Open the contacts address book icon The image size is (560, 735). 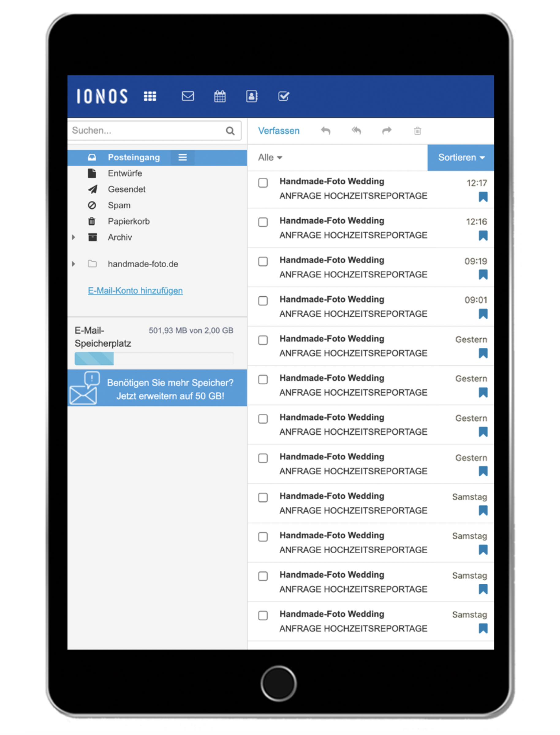tap(252, 96)
